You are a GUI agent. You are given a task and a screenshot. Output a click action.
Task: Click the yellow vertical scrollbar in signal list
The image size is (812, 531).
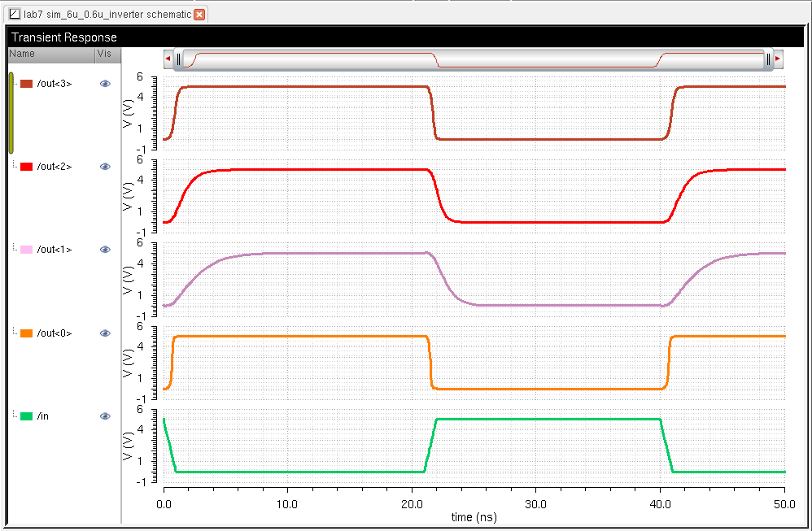pyautogui.click(x=11, y=113)
